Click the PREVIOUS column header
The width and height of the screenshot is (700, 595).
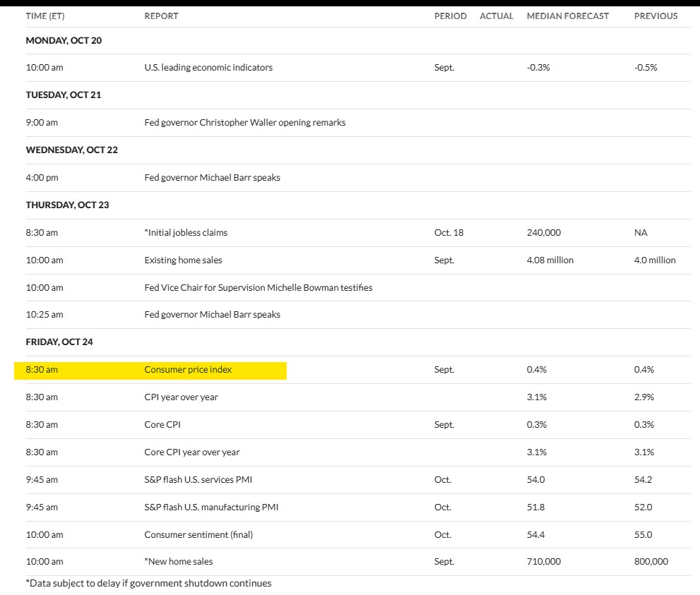[x=655, y=16]
